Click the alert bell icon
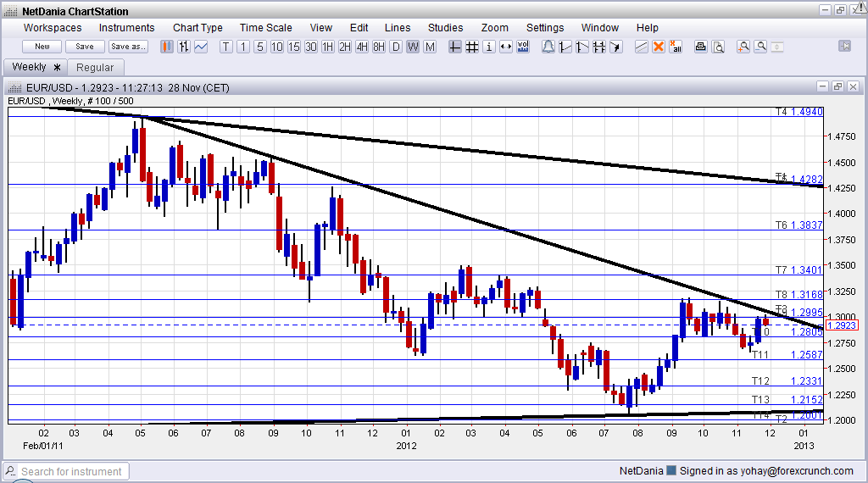 pos(548,47)
